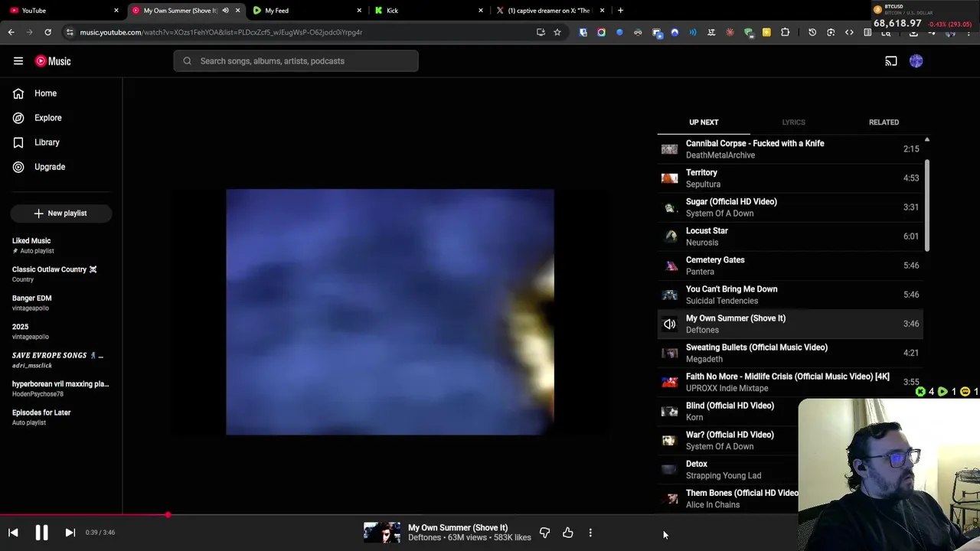
Task: Create a new playlist
Action: coord(61,214)
